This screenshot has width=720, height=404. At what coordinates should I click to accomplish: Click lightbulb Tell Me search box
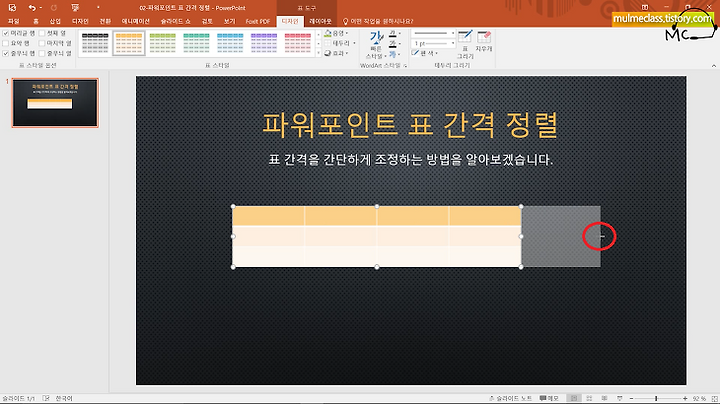(x=378, y=21)
